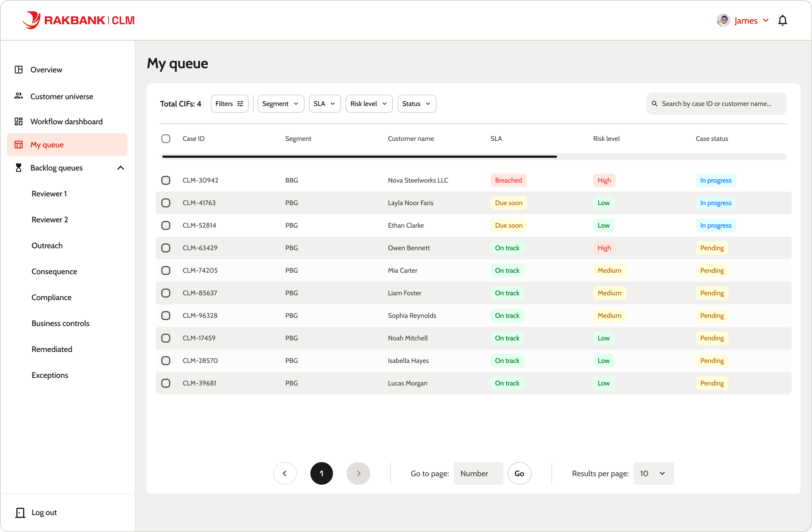The image size is (812, 532).
Task: Click customer Nova Steelworks LLC
Action: click(x=418, y=180)
